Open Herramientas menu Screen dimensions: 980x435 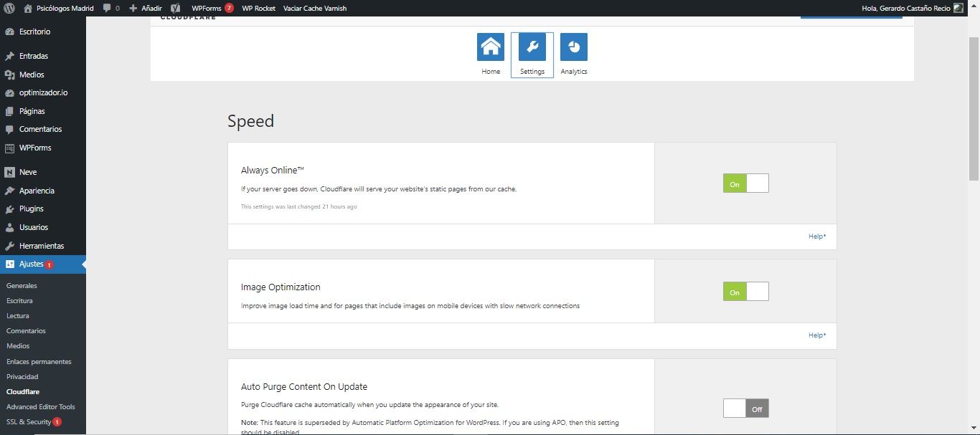[43, 246]
